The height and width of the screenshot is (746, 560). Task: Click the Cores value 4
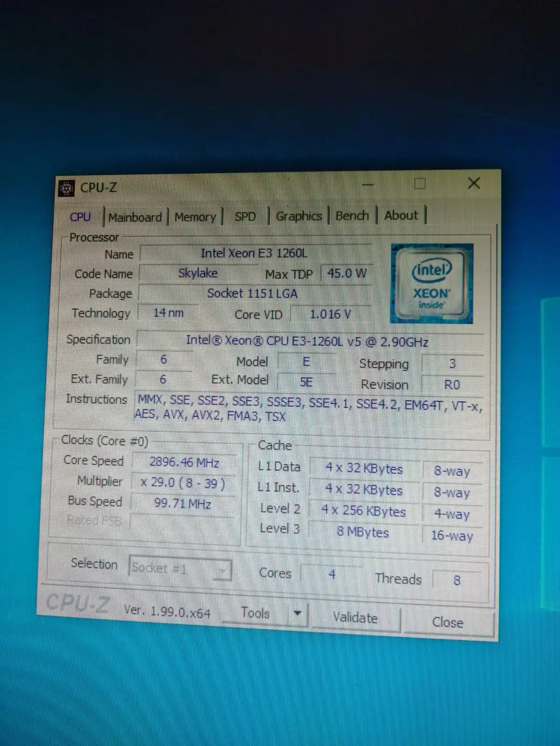point(332,574)
